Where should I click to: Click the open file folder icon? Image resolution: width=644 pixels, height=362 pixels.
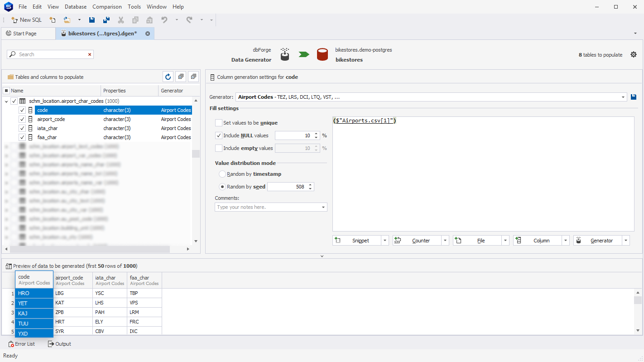point(67,20)
